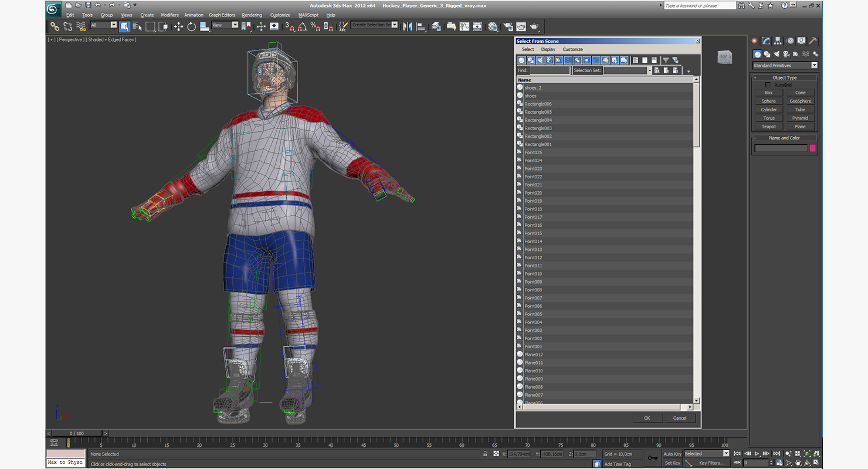Open the reference coordinate View dropdown
The width and height of the screenshot is (868, 469).
pyautogui.click(x=225, y=25)
